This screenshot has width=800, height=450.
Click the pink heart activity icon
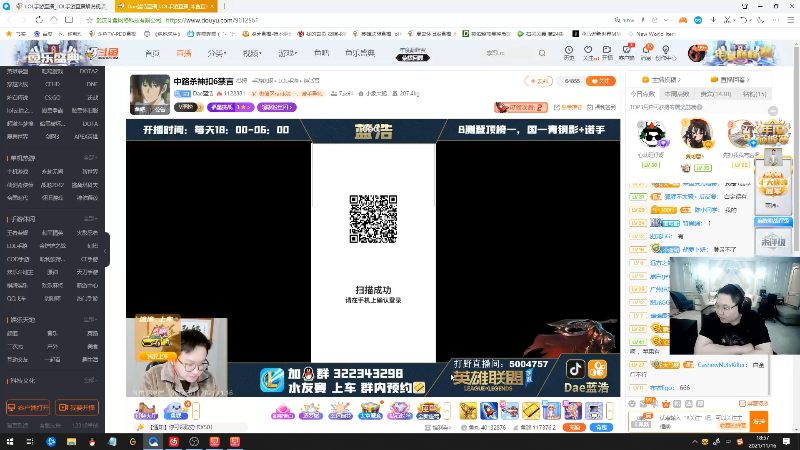tap(282, 411)
